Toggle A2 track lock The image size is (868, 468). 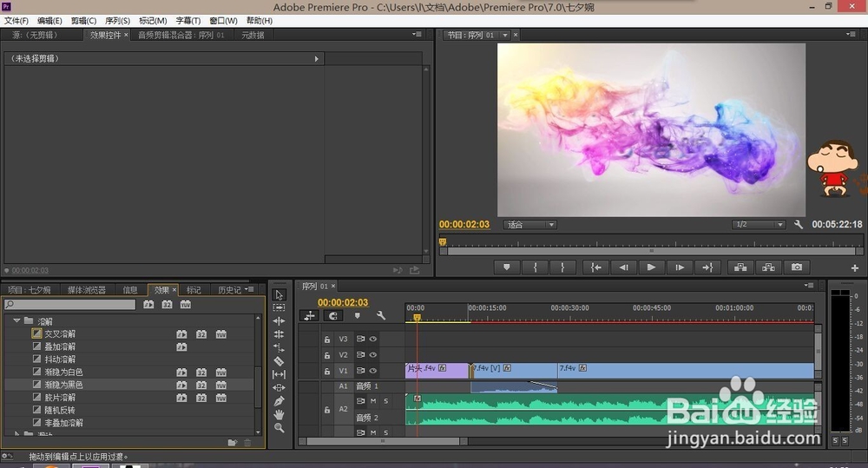[x=327, y=410]
